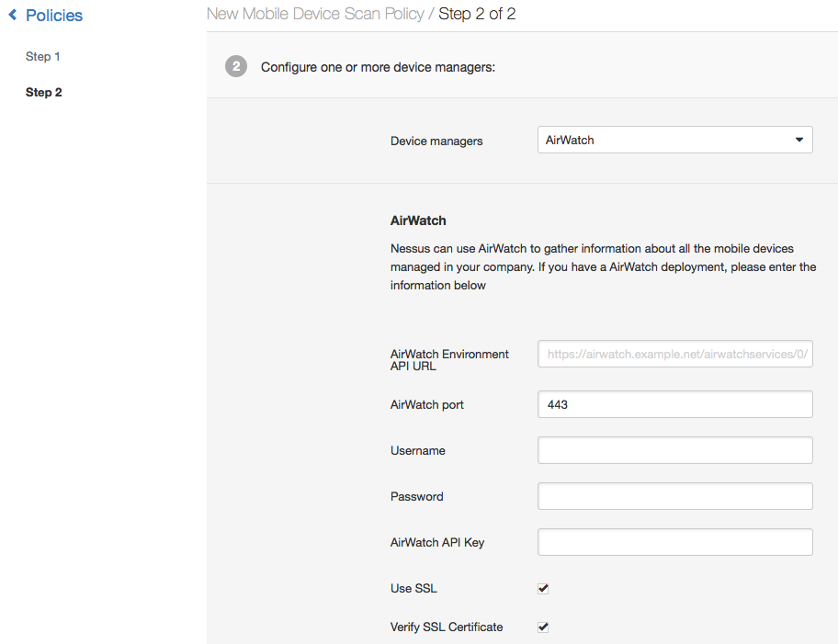
Task: Click New Mobile Device Scan Policy breadcrumb
Action: pyautogui.click(x=315, y=14)
